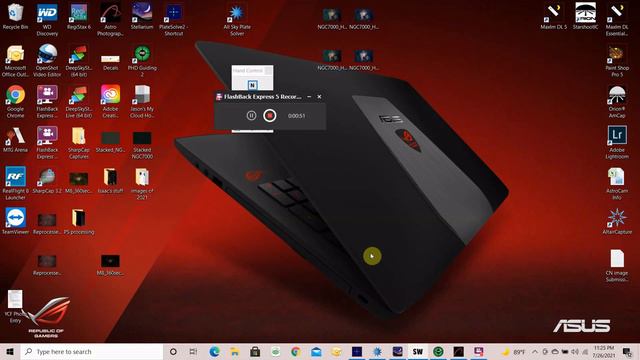640x360 pixels.
Task: Launch AltairCapture from the desktop
Action: [x=617, y=221]
